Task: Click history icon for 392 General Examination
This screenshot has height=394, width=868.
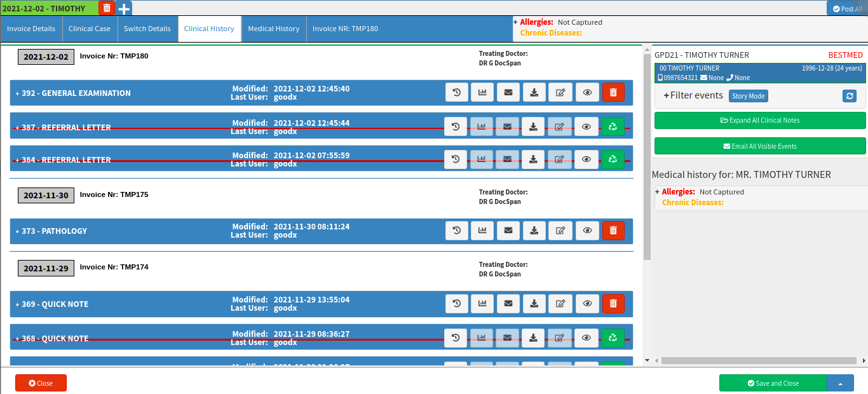Action: [456, 93]
